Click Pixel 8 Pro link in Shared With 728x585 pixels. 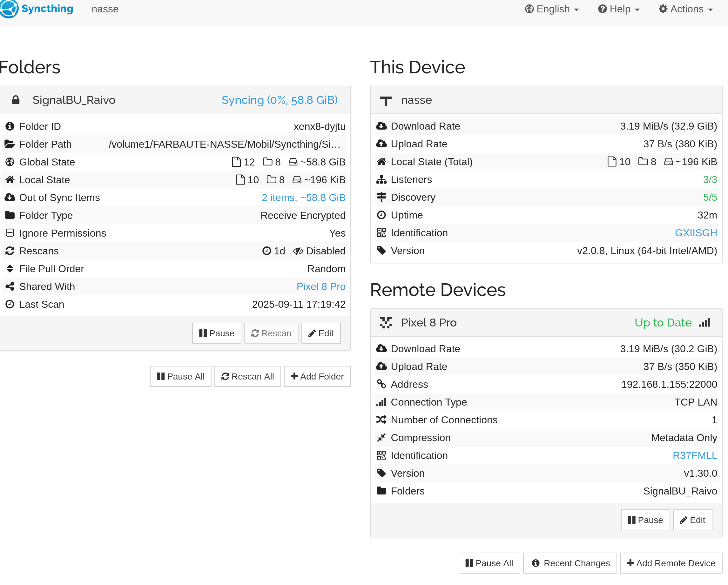click(321, 286)
